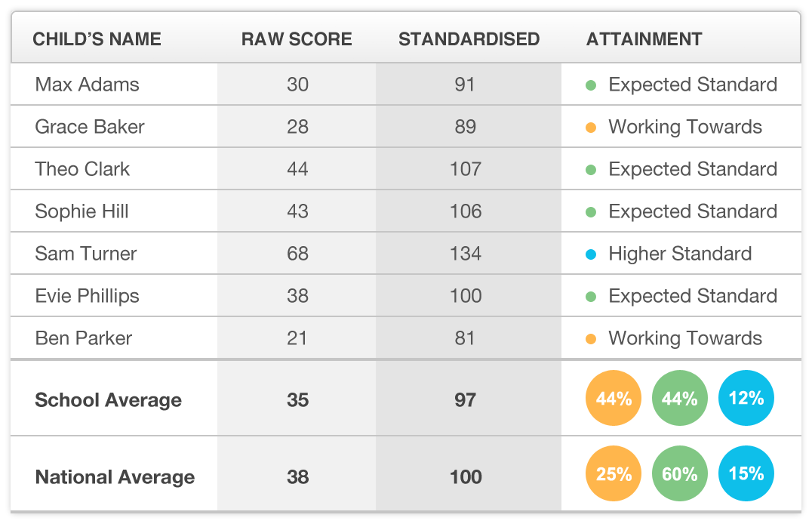Click the blue 12% School Average circle
The width and height of the screenshot is (812, 524).
click(746, 399)
